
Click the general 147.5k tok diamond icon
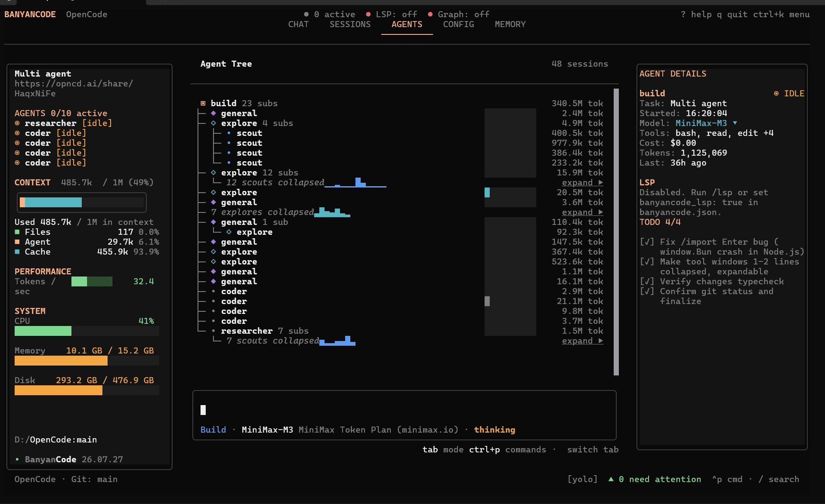(x=213, y=242)
